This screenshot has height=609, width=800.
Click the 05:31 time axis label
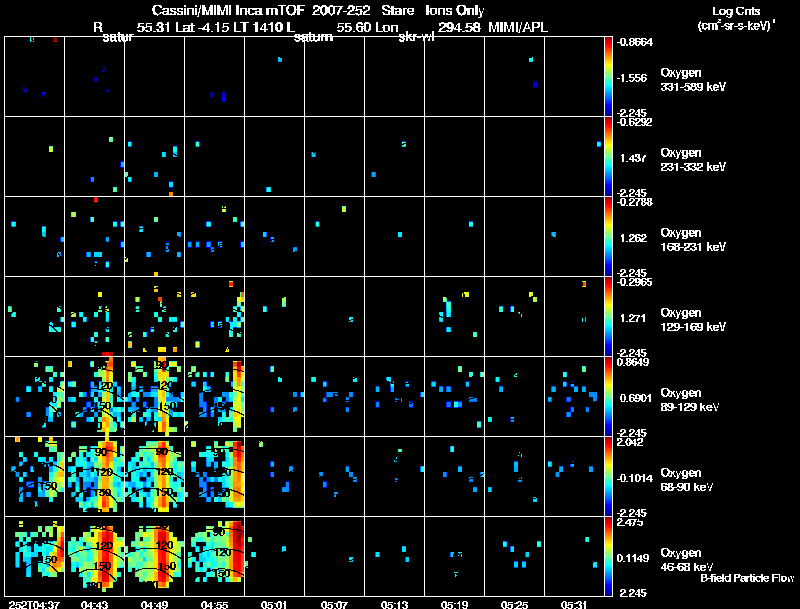point(574,604)
